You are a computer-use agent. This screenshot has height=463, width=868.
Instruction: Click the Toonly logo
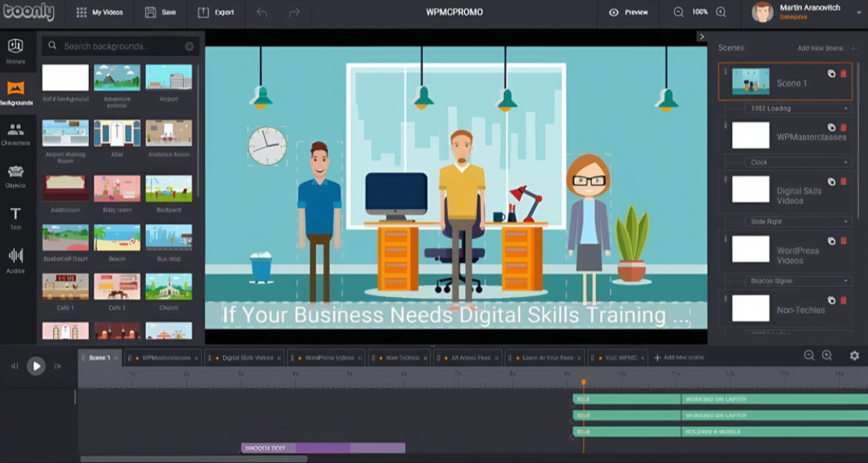[x=28, y=12]
